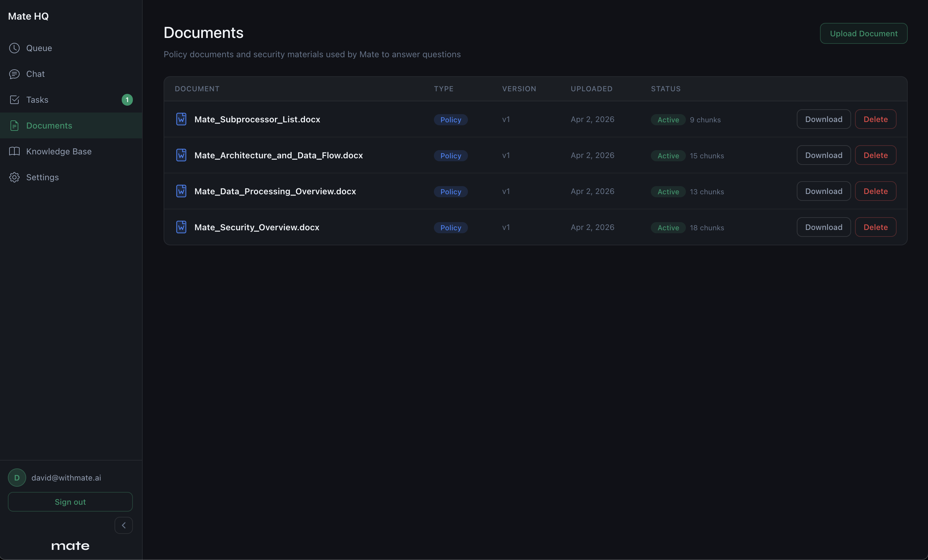Click the TYPE column header
Screen dimensions: 928x560
coord(444,89)
